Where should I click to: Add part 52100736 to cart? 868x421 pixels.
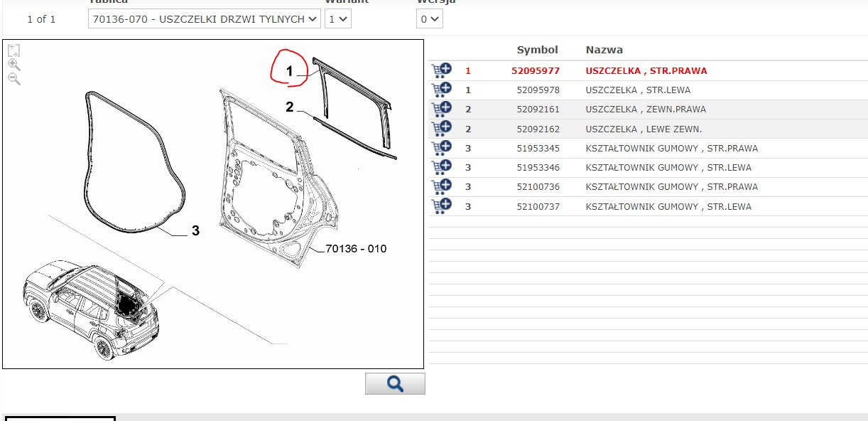(x=441, y=186)
